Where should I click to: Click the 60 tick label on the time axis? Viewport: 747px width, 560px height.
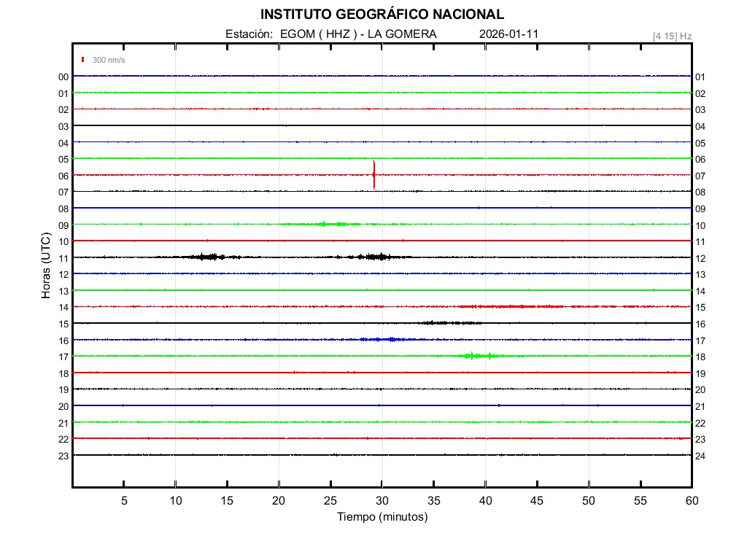pyautogui.click(x=691, y=501)
